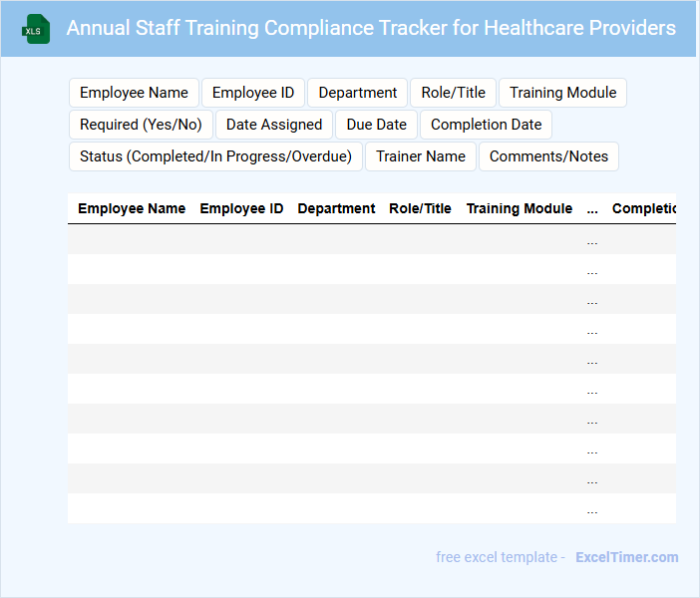Click the page title heading text
Screen dimensions: 700x598
[371, 28]
